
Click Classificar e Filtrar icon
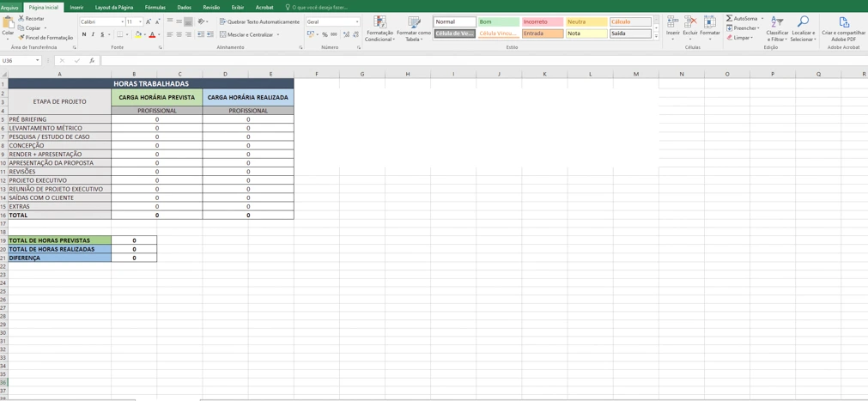point(777,29)
